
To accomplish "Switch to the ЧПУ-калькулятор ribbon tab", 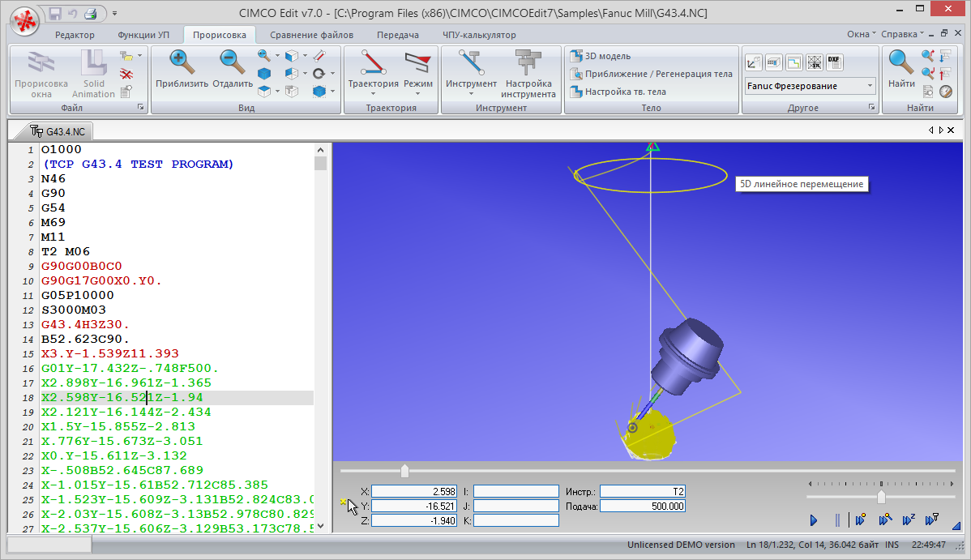I will point(479,35).
